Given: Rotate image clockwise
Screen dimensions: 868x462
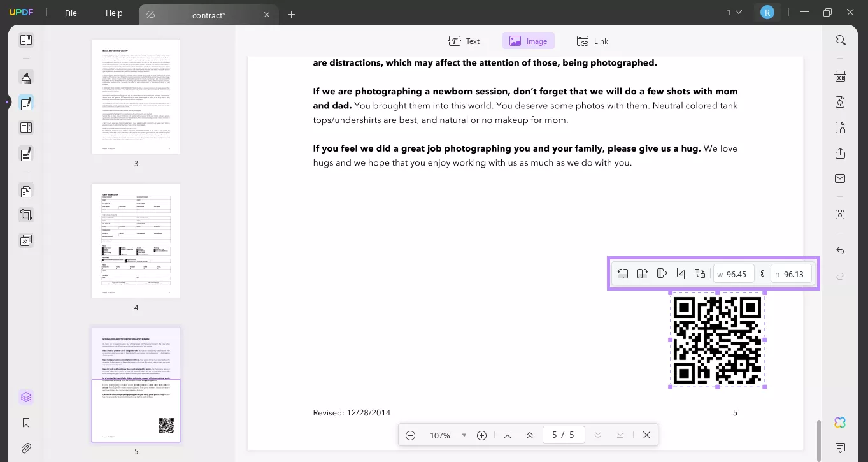Looking at the screenshot, I should click(x=643, y=273).
